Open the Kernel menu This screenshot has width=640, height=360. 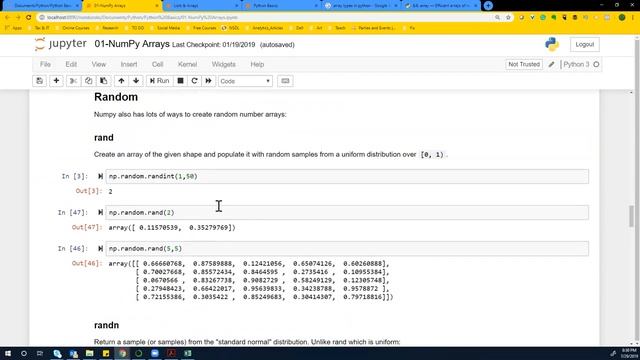pyautogui.click(x=187, y=64)
